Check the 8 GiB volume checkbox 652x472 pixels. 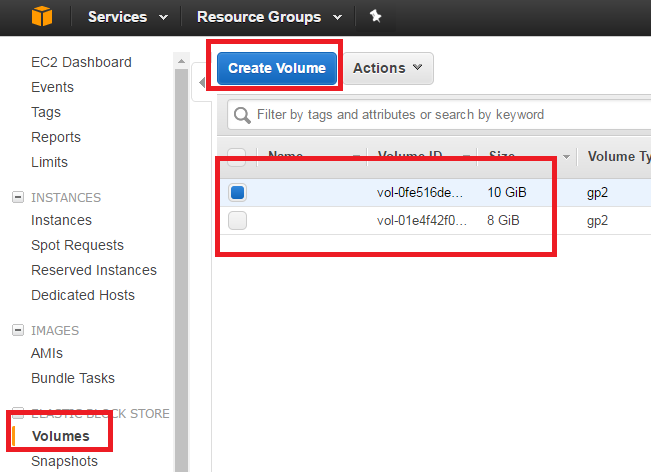[x=237, y=220]
